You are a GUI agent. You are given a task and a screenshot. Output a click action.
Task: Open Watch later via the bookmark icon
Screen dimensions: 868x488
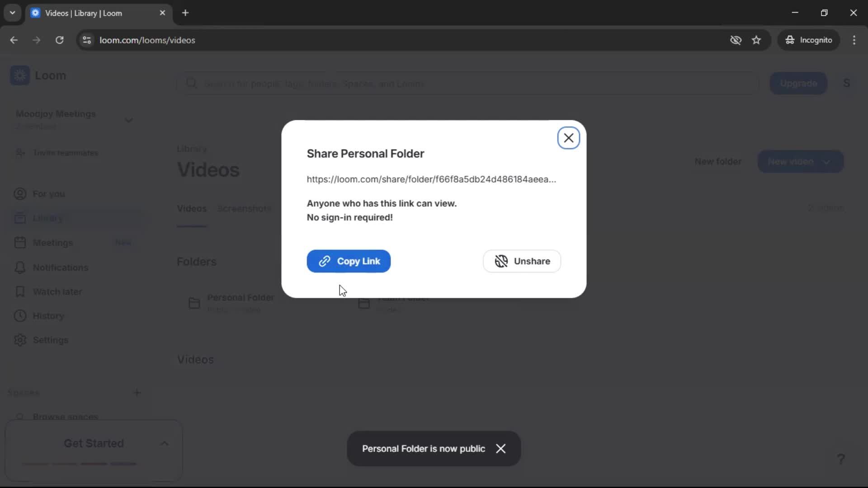click(x=20, y=292)
